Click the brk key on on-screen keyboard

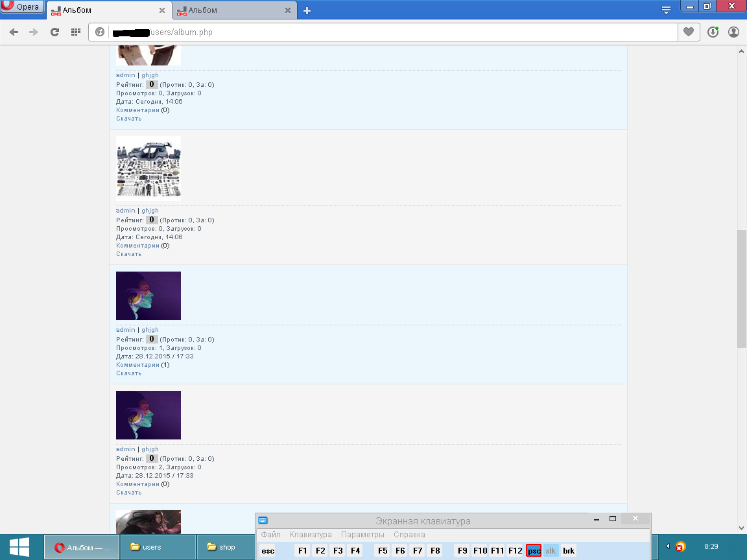coord(568,551)
